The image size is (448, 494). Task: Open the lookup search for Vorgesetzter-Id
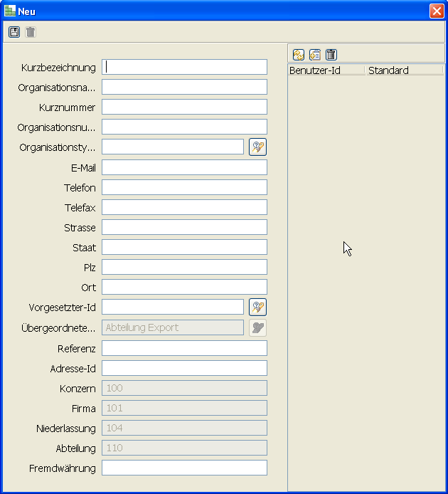click(257, 308)
